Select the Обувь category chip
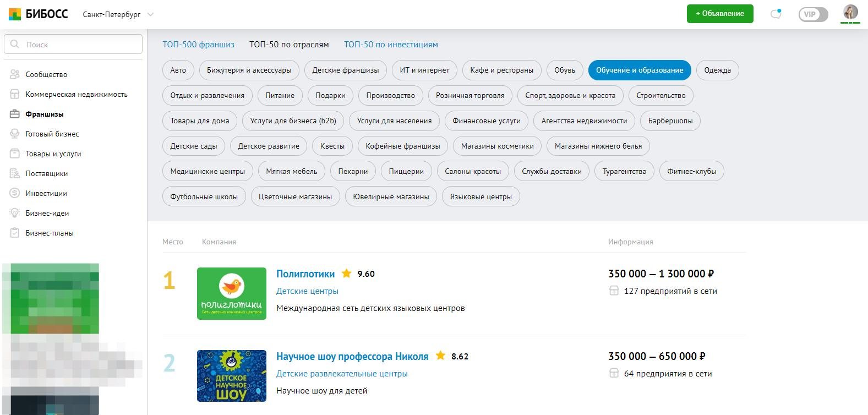Viewport: 868px width, 415px height. 565,70
